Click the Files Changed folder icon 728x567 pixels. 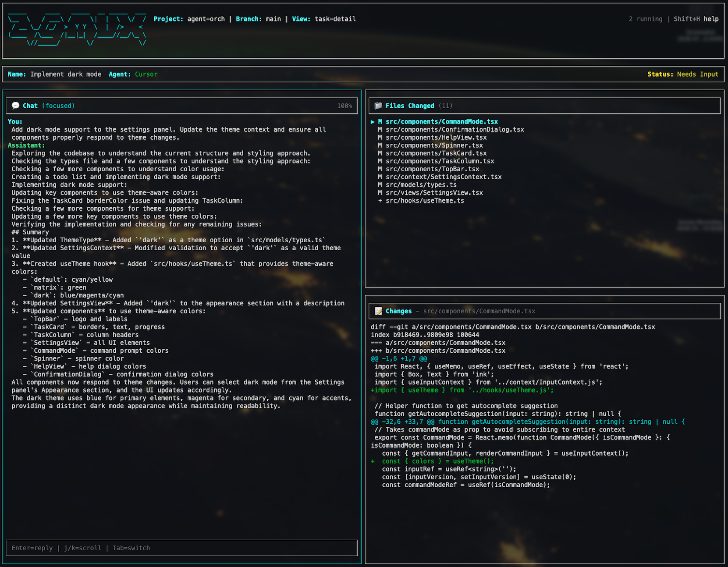378,106
